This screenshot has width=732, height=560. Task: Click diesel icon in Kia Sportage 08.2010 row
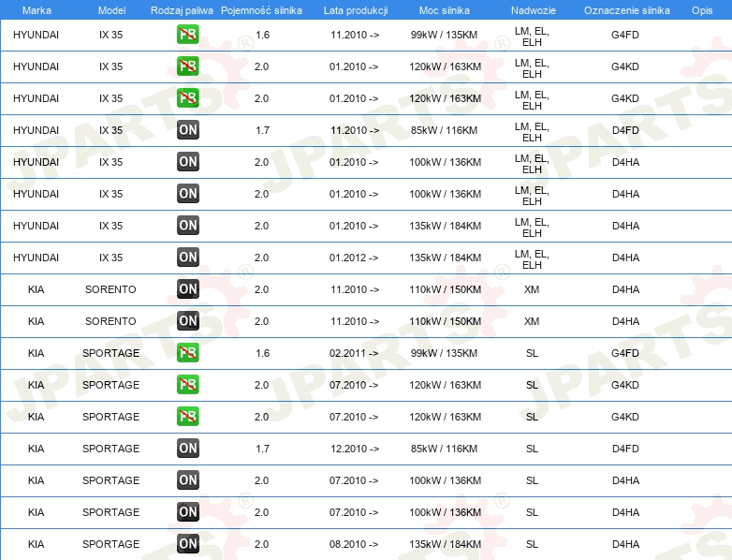coord(187,544)
